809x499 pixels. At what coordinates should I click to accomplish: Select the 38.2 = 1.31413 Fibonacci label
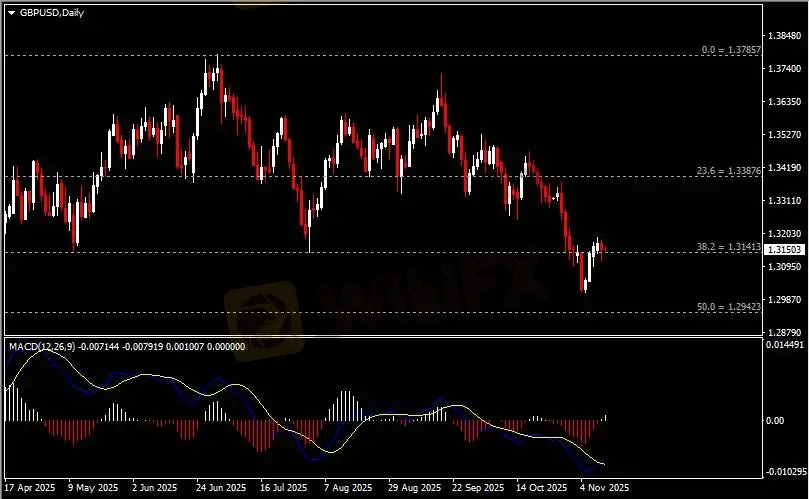coord(729,247)
